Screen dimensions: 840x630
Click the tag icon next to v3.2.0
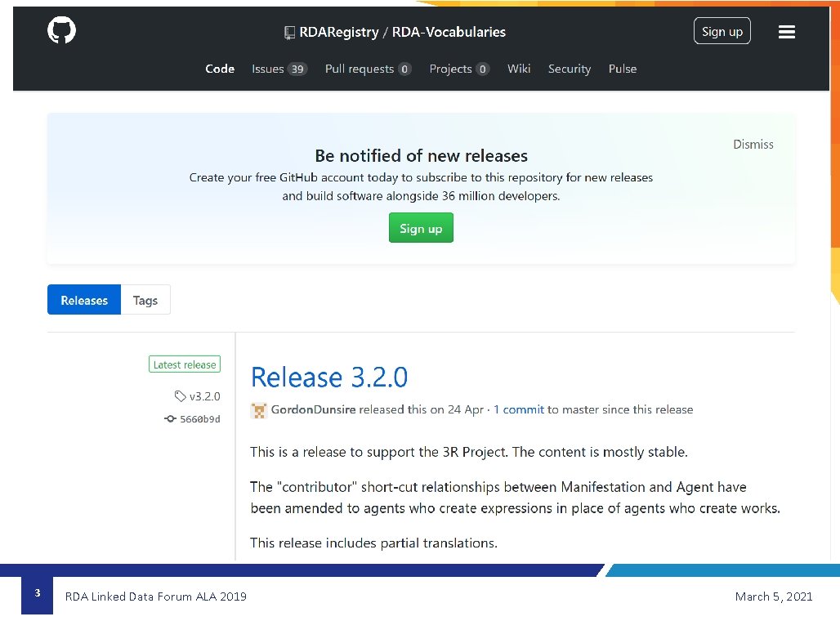tap(180, 395)
